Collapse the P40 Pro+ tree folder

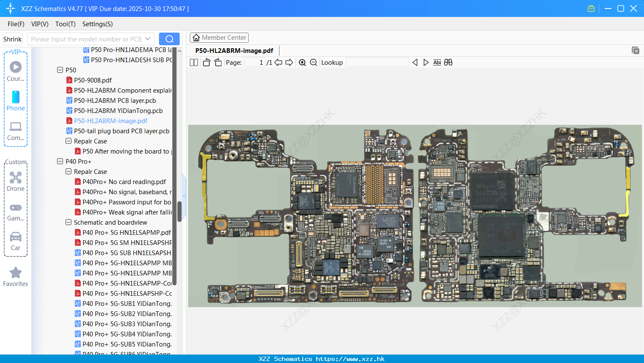click(x=60, y=161)
